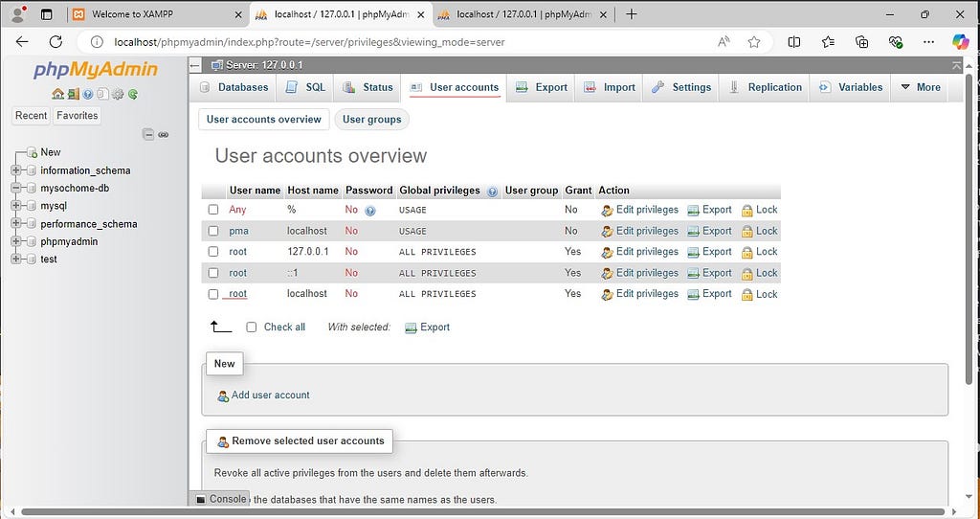Lock the pma localhost account
Viewport: 980px width, 519px height.
759,232
